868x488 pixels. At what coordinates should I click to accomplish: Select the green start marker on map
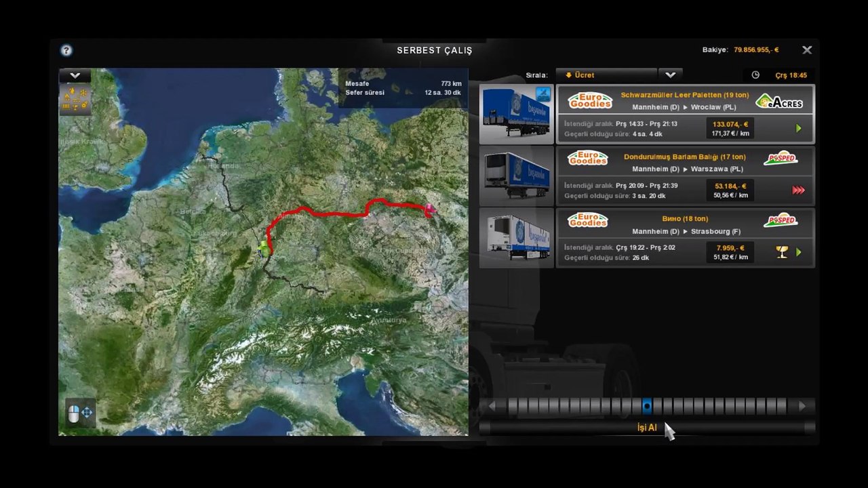click(x=262, y=249)
